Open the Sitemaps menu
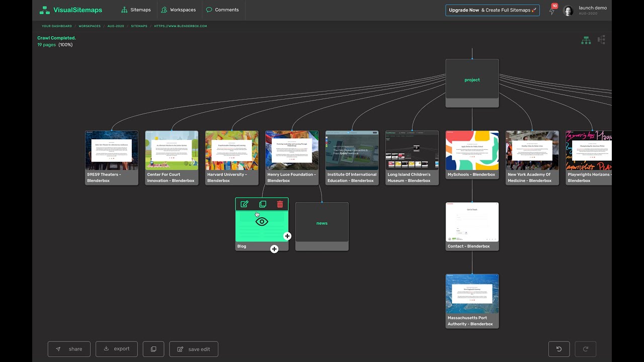This screenshot has height=362, width=644. [x=136, y=10]
